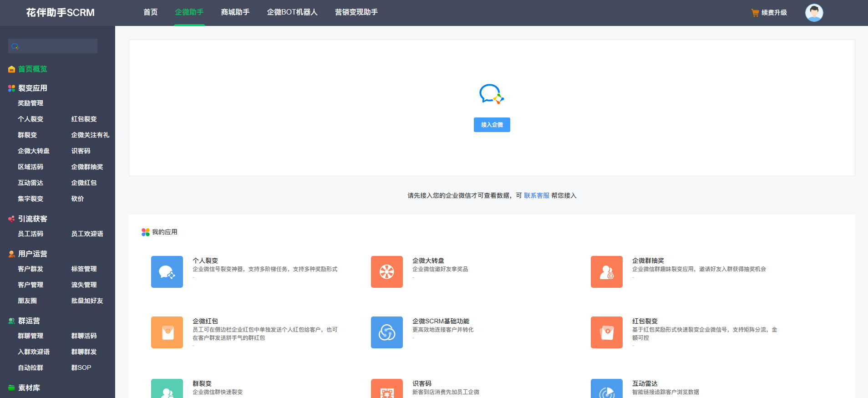Open 区域活码 sidebar item

[x=30, y=167]
